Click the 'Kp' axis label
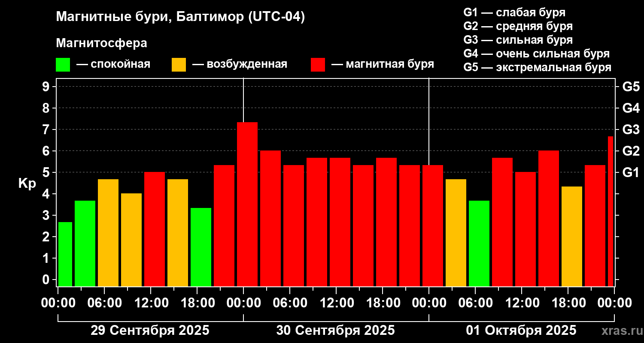Image resolution: width=644 pixels, height=343 pixels. [x=27, y=183]
